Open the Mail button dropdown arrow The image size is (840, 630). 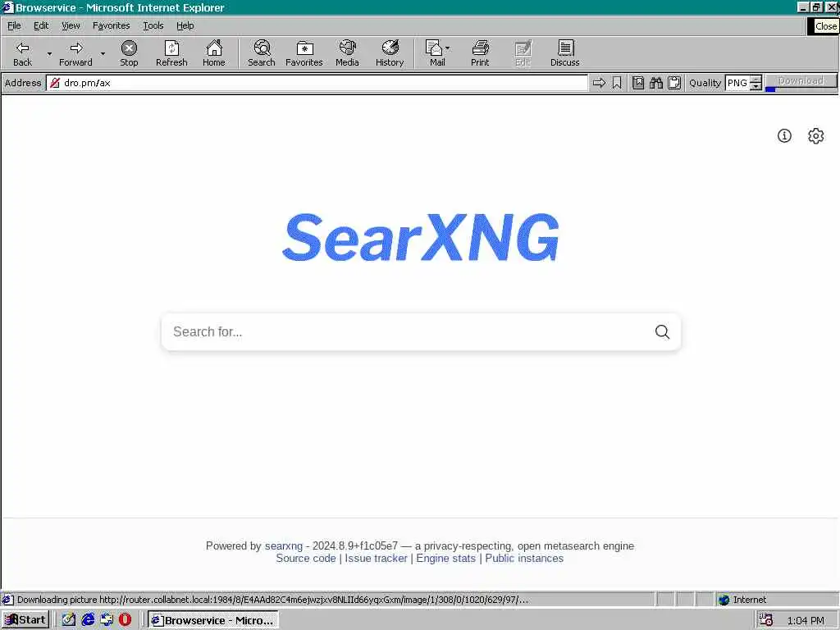[447, 48]
